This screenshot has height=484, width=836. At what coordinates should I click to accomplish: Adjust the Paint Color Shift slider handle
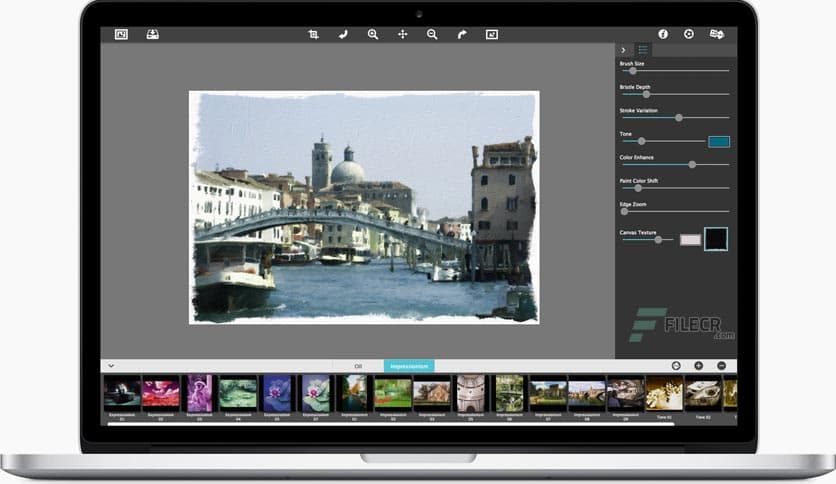(x=638, y=188)
